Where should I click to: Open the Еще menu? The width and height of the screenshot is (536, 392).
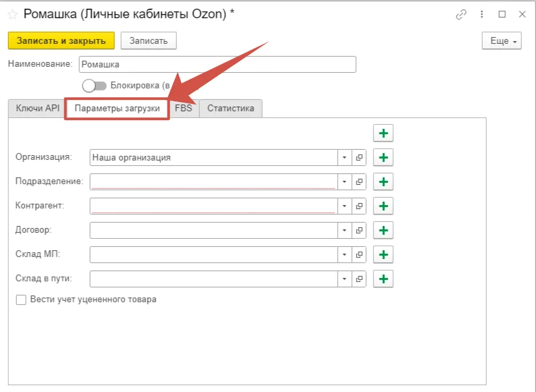pyautogui.click(x=502, y=41)
